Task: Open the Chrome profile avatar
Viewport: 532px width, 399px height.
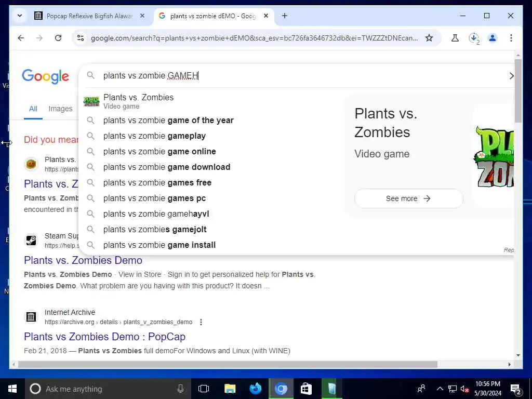Action: pyautogui.click(x=493, y=38)
